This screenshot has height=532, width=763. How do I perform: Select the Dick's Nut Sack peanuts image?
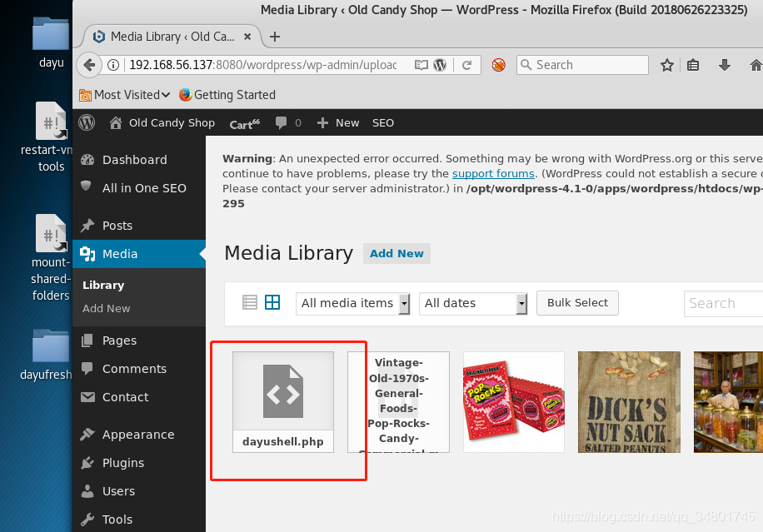(629, 402)
